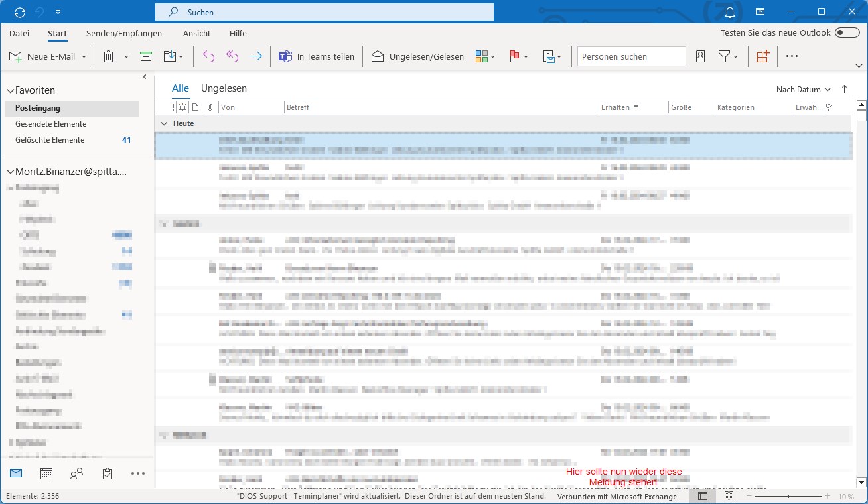
Task: Click the Reply arrow icon
Action: 208,57
